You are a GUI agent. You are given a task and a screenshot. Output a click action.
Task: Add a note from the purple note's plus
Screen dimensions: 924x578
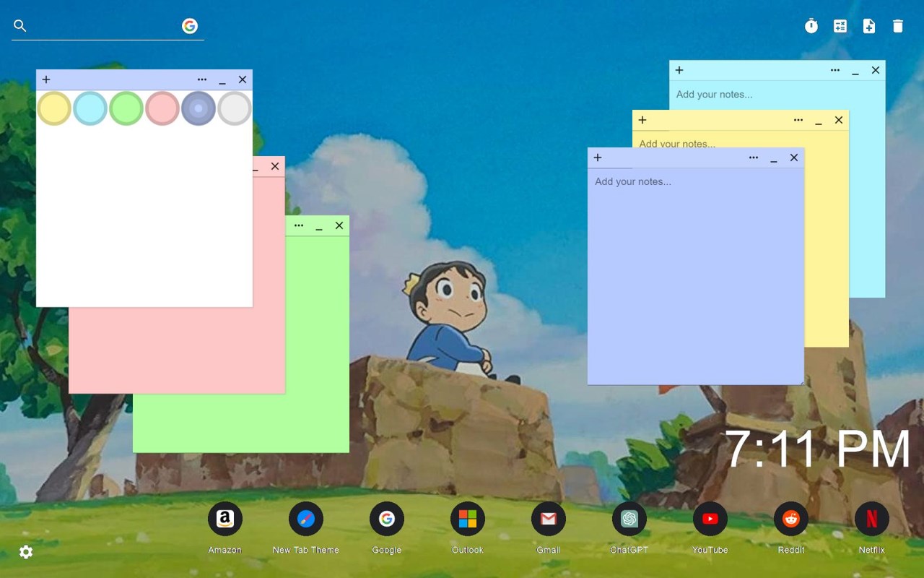[598, 158]
